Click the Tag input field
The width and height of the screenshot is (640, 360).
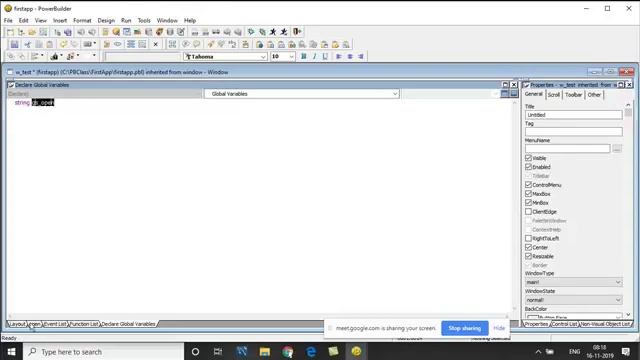(x=573, y=131)
